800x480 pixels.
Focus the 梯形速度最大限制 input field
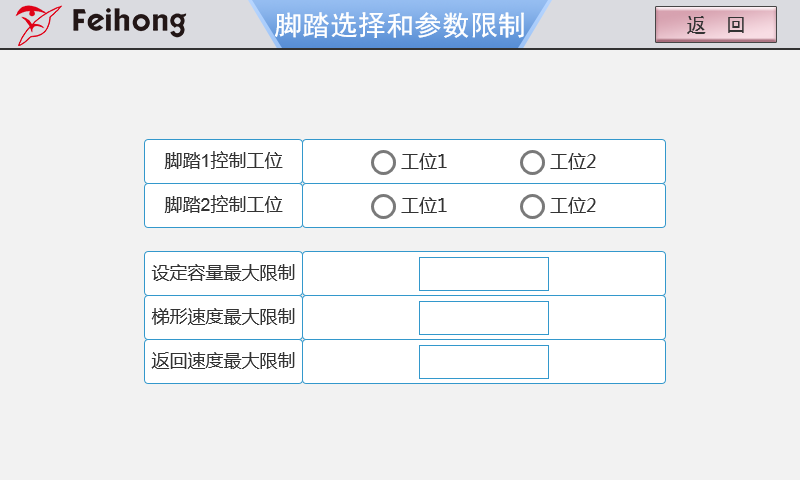[x=484, y=318]
